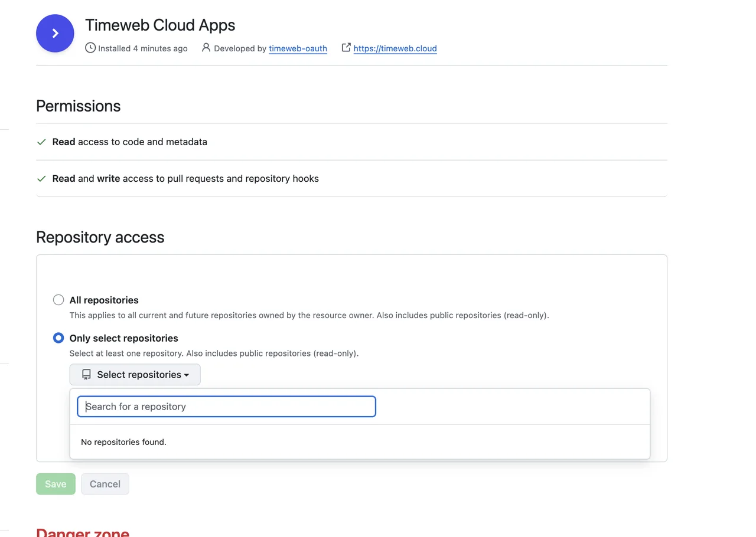The width and height of the screenshot is (756, 537).
Task: Open the timeweb-oauth developer link
Action: coord(298,48)
